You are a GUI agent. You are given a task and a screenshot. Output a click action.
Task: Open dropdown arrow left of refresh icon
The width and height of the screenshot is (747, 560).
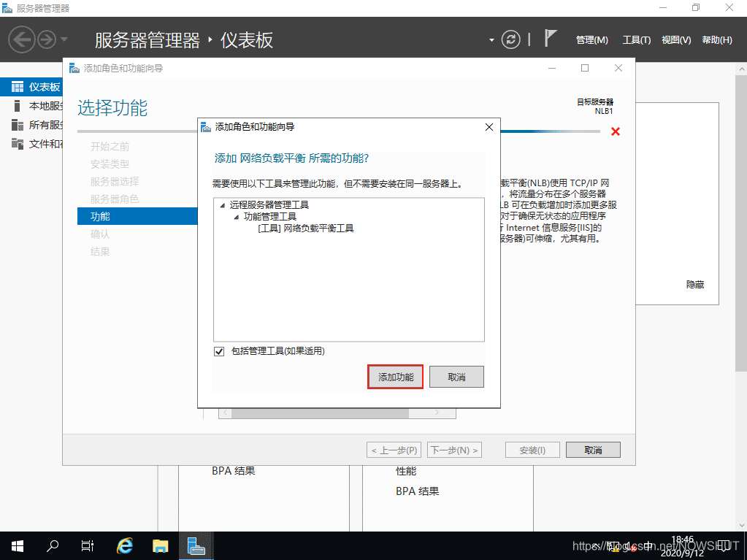tap(491, 40)
